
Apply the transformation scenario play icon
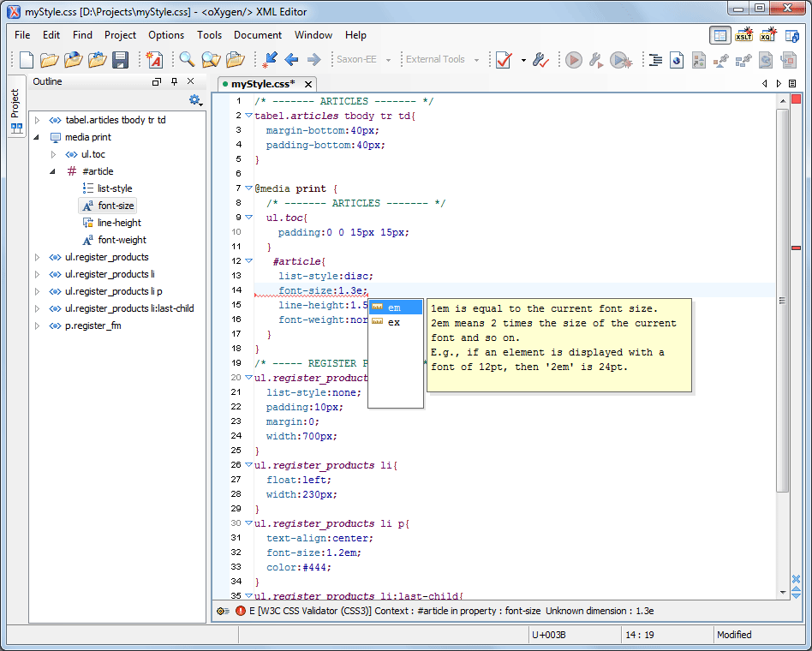tap(573, 60)
